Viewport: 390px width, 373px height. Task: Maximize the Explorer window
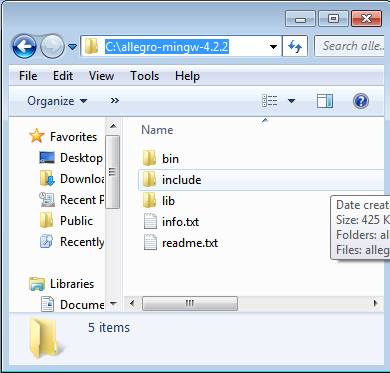[333, 18]
